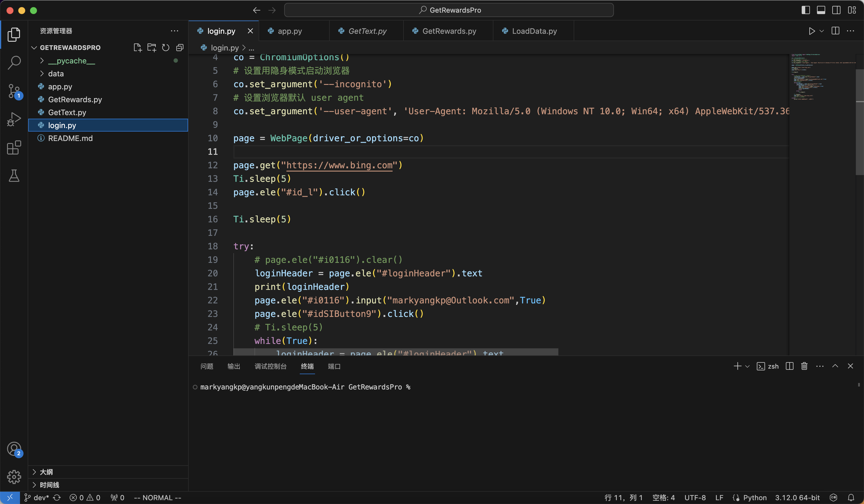Open the Accounts menu icon

point(14,449)
